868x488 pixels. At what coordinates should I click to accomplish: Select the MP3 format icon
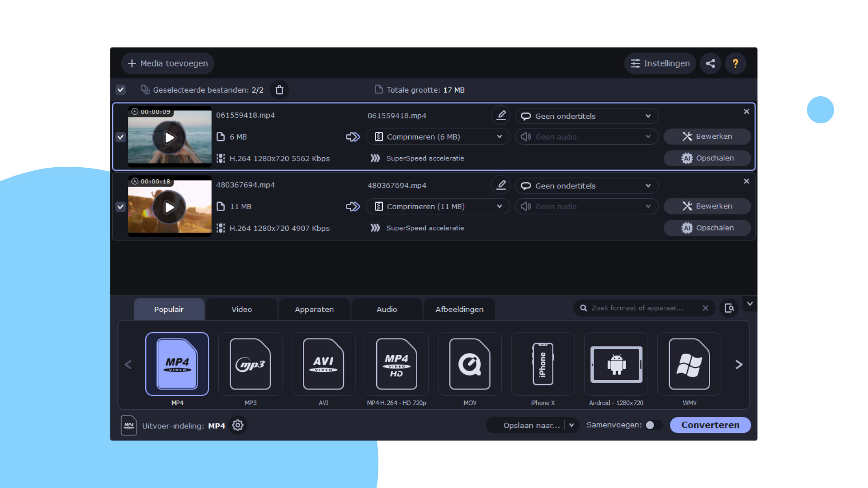click(250, 364)
